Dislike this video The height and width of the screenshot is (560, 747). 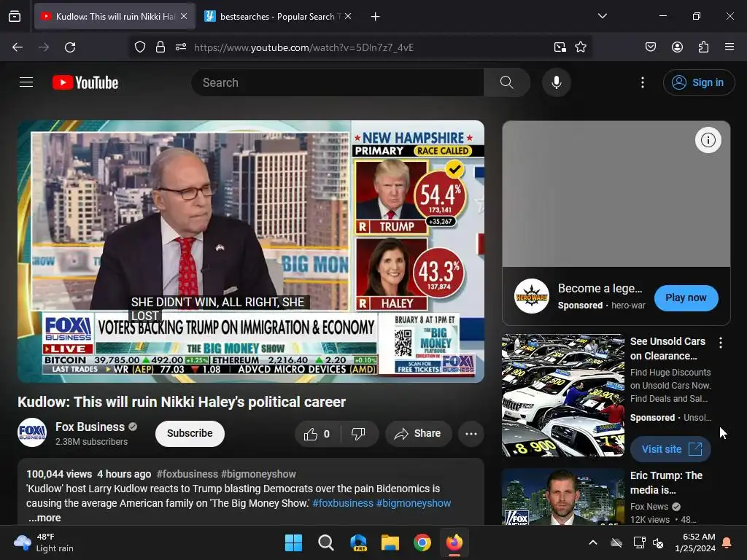coord(358,434)
